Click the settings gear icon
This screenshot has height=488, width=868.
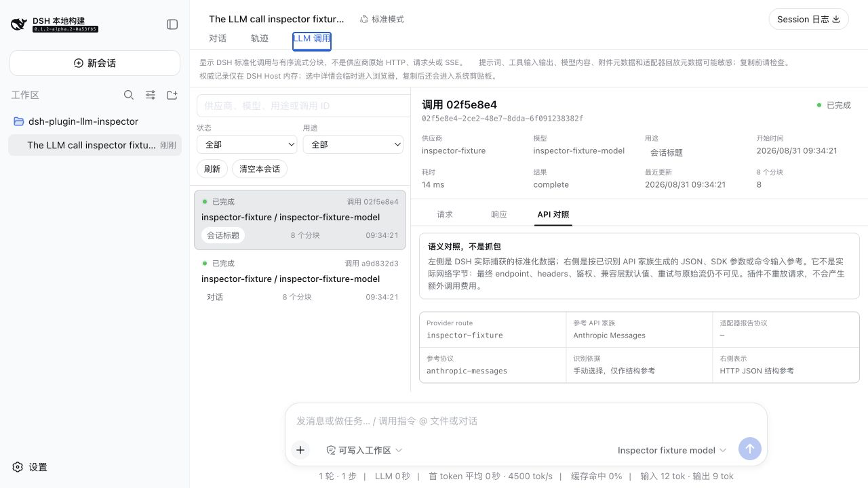(x=18, y=467)
